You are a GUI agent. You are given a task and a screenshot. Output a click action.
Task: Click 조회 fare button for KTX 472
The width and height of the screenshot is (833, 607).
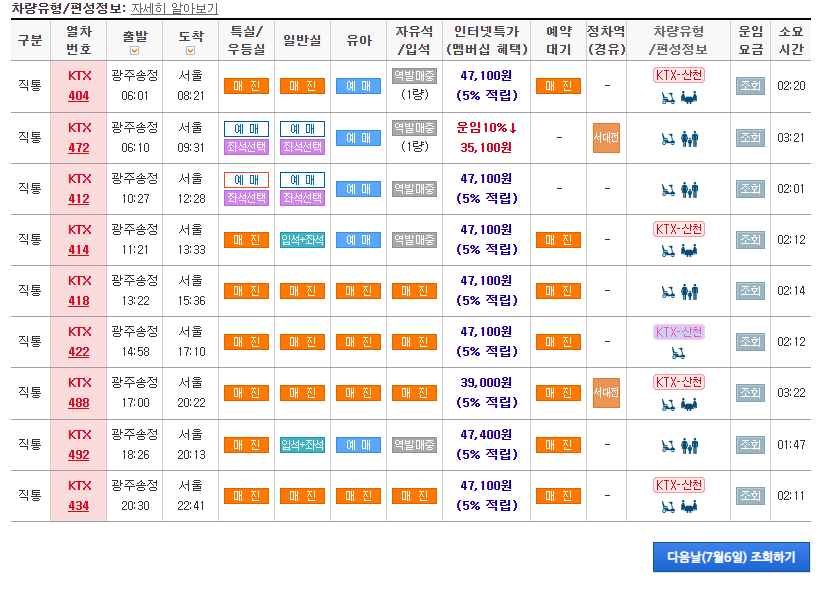(749, 137)
